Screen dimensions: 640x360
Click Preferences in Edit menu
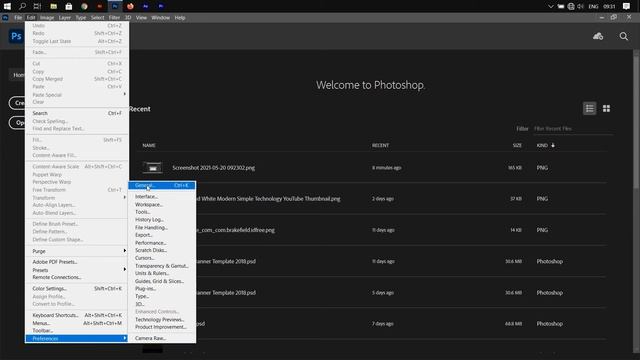click(x=77, y=338)
